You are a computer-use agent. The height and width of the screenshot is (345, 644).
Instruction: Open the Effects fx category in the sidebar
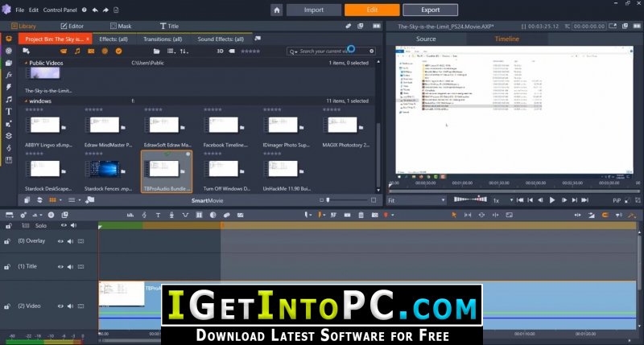tap(9, 75)
